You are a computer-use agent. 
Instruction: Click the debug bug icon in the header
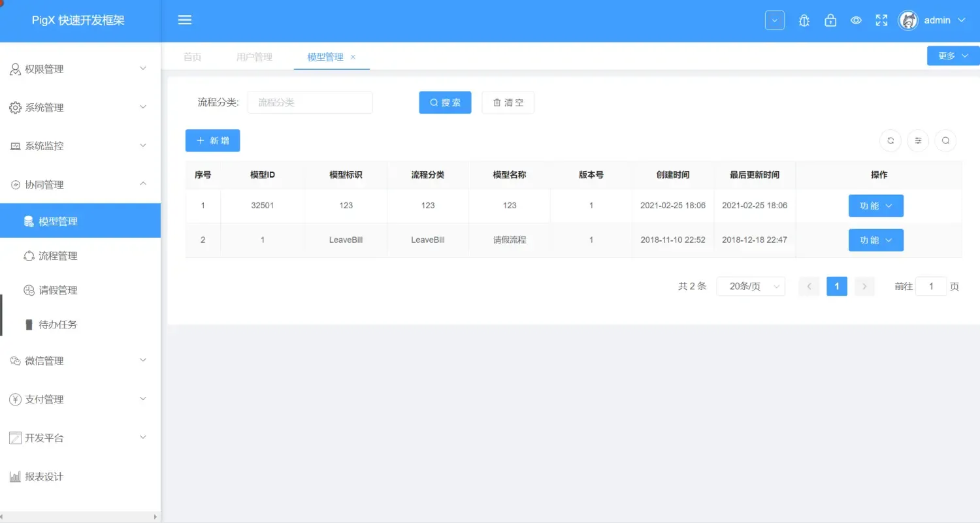[x=804, y=20]
